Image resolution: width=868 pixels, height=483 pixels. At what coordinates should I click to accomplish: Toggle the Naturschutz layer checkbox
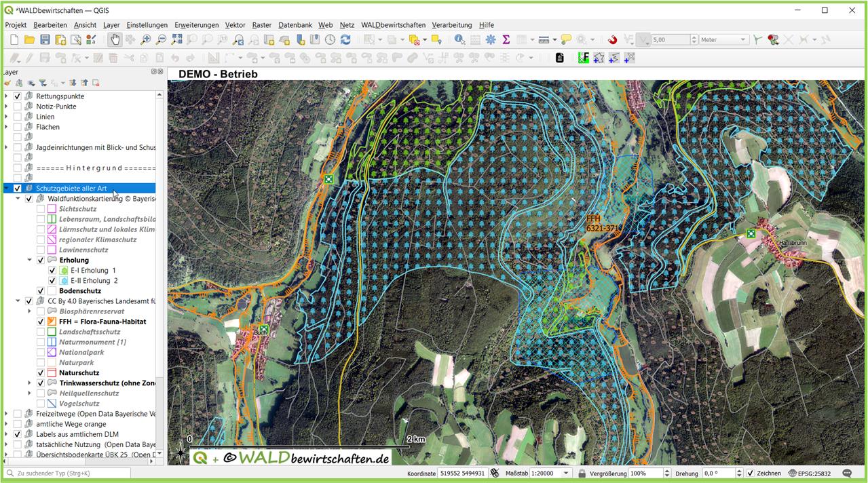click(41, 372)
